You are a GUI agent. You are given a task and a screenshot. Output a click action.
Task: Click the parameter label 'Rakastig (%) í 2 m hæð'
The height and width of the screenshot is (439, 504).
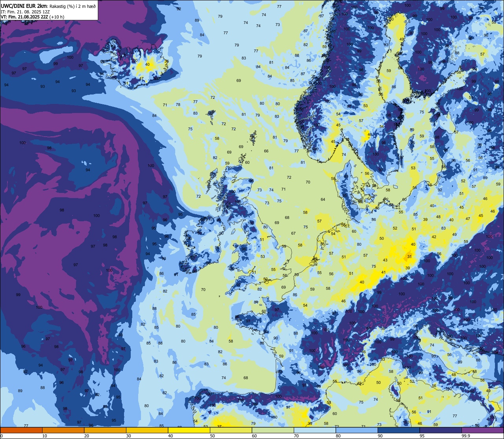pyautogui.click(x=72, y=6)
